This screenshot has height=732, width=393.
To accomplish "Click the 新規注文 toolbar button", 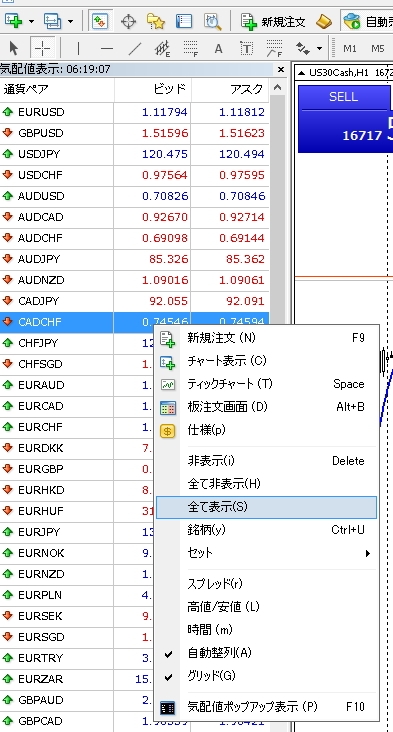I will 273,21.
